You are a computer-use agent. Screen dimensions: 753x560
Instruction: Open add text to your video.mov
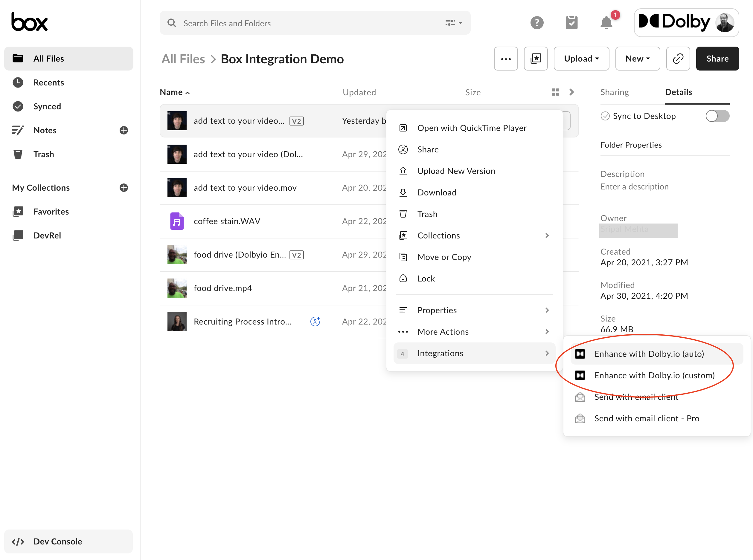point(245,187)
